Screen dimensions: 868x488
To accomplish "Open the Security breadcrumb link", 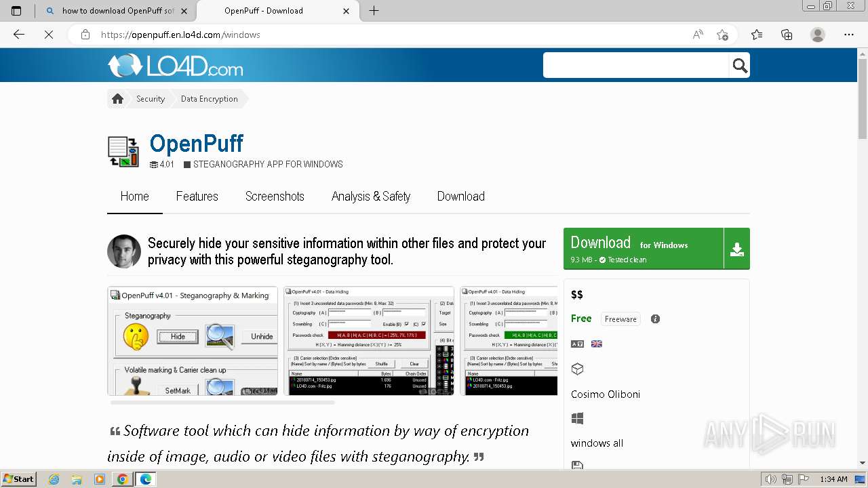I will 151,99.
